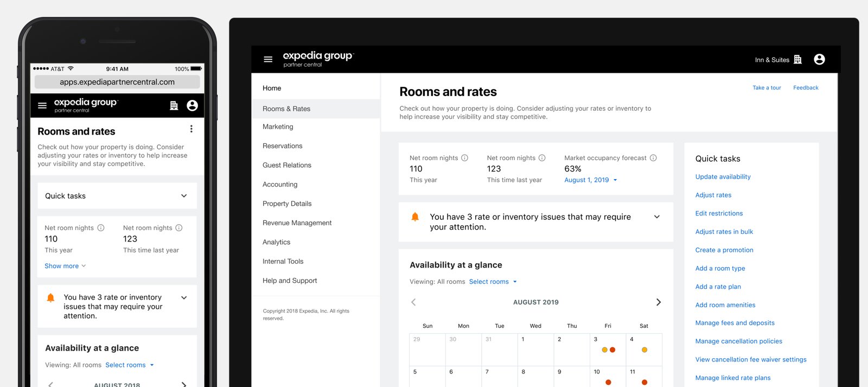The height and width of the screenshot is (387, 868).
Task: Open the mobile hamburger menu icon
Action: (42, 105)
